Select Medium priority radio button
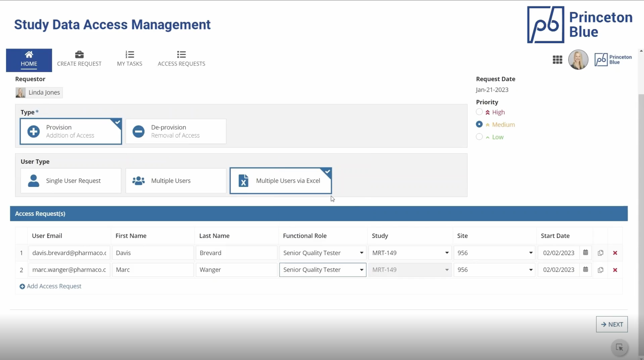This screenshot has height=360, width=644. [479, 124]
